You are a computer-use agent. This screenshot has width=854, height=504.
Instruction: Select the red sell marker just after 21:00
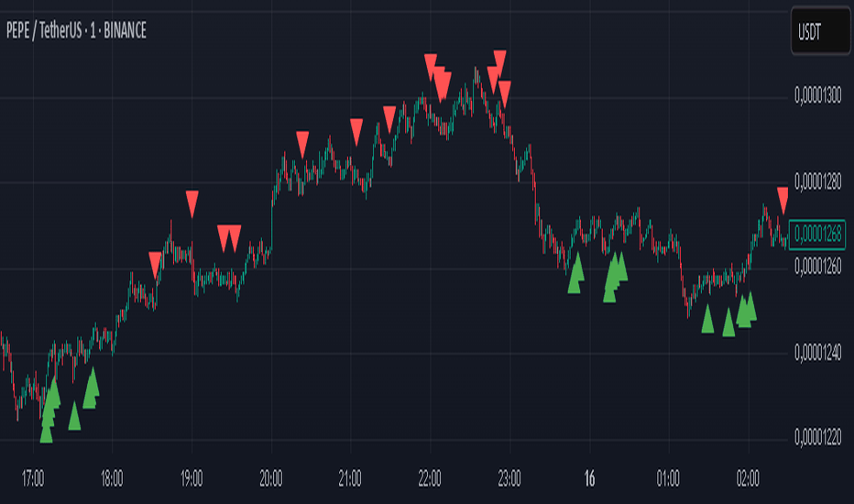coord(356,132)
